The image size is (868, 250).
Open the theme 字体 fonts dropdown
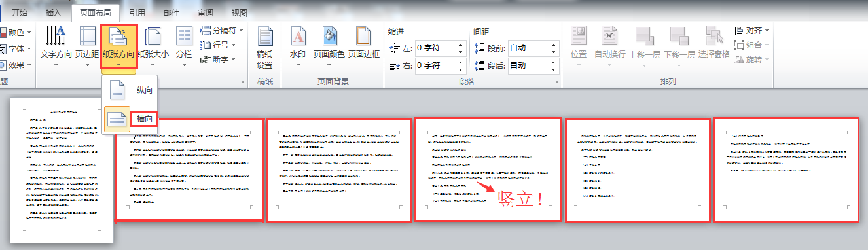pyautogui.click(x=16, y=48)
